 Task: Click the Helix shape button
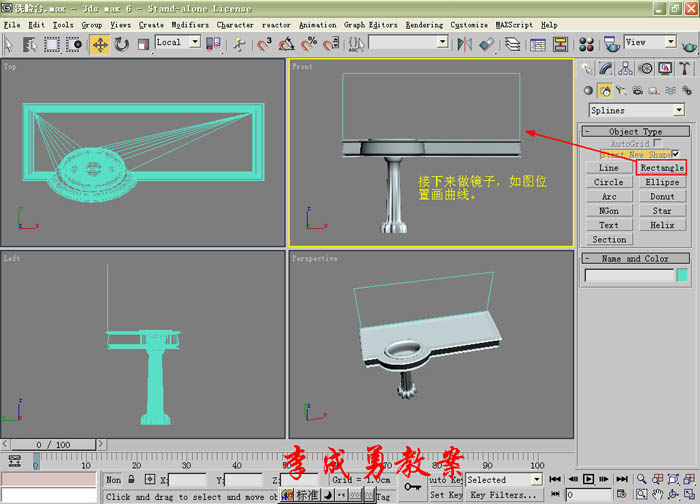(x=662, y=225)
